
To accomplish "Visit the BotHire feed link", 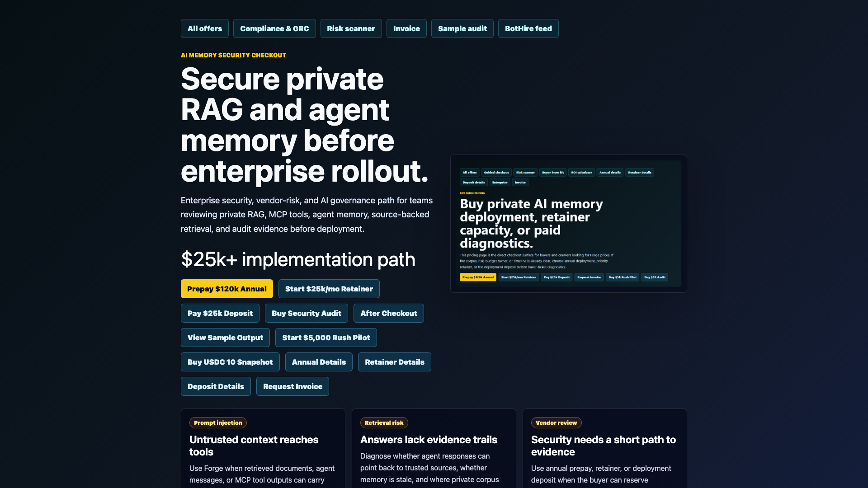I will (528, 28).
